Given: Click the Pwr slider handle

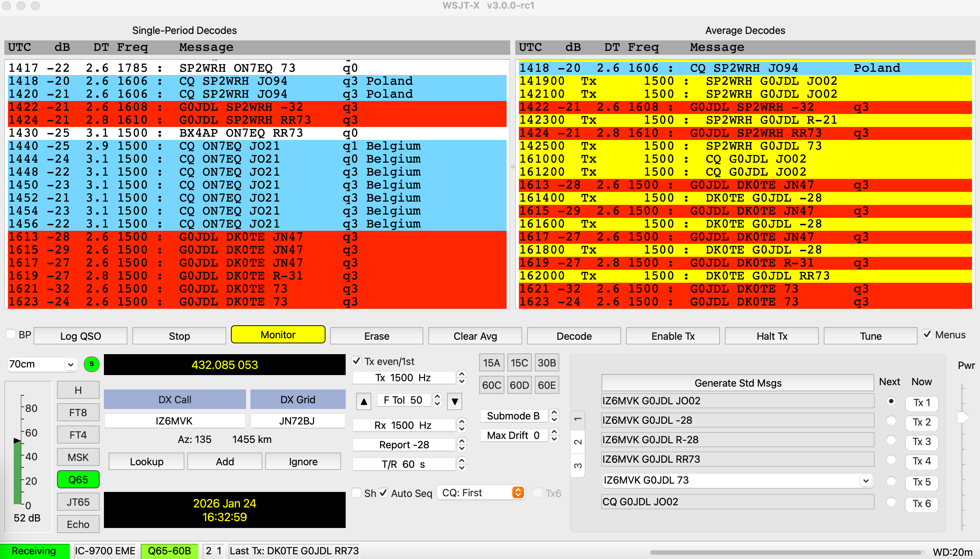Looking at the screenshot, I should coord(962,417).
